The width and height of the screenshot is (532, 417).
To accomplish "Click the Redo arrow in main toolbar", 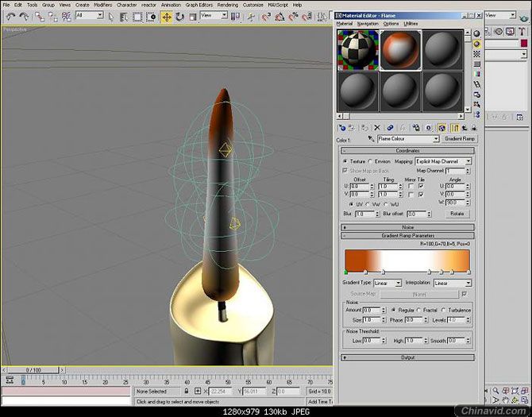I will point(24,17).
